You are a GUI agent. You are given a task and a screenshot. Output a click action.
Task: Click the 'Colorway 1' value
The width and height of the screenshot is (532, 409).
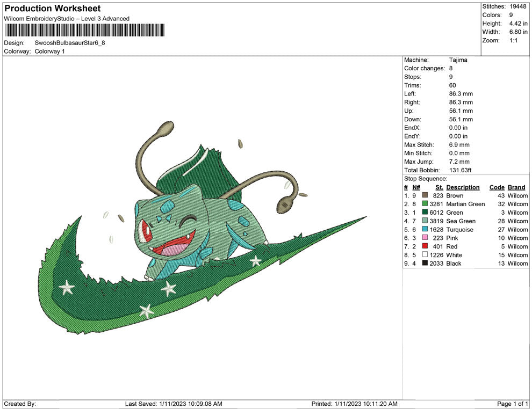49,51
